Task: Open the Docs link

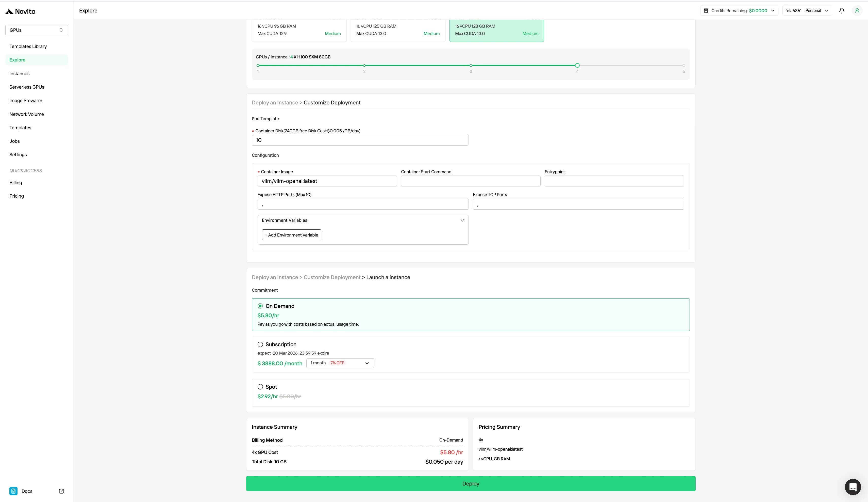Action: click(x=27, y=491)
